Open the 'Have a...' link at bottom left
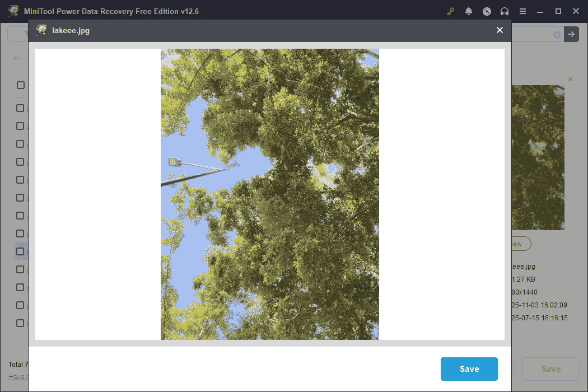This screenshot has height=392, width=588. click(x=17, y=377)
